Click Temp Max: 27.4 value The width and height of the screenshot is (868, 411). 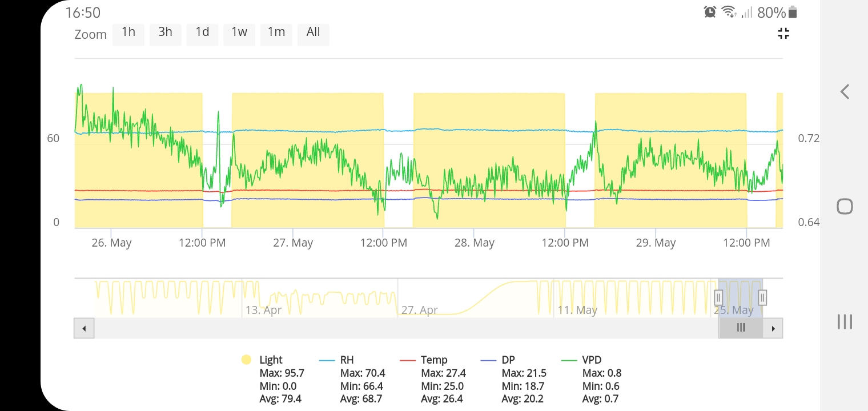[444, 373]
